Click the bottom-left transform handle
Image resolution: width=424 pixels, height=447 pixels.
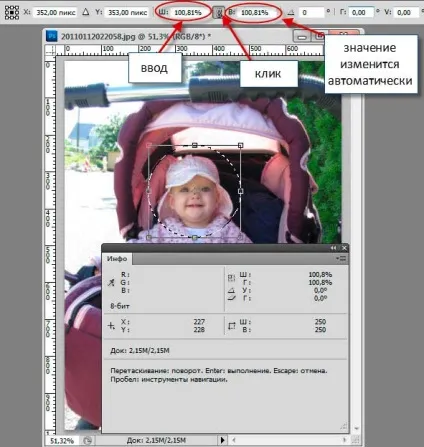click(149, 237)
